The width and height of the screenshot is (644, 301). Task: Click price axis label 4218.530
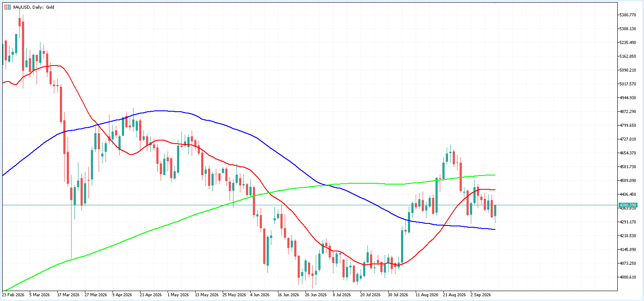tap(628, 236)
